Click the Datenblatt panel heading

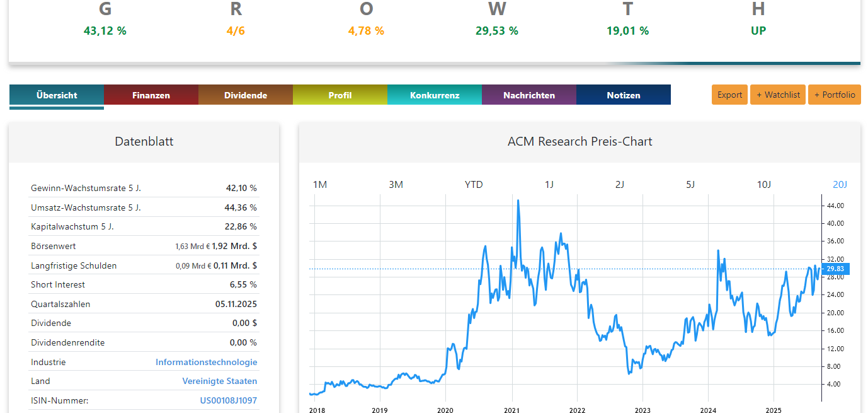pyautogui.click(x=144, y=142)
